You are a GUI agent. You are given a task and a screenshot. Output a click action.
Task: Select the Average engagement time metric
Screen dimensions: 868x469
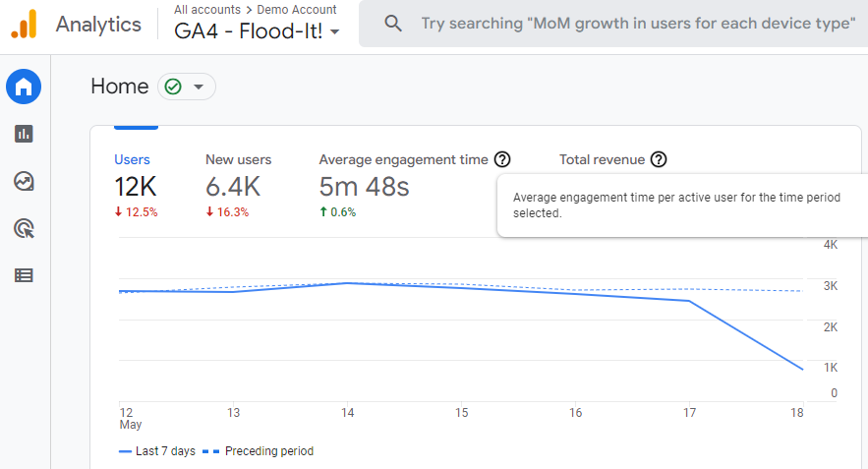[403, 159]
